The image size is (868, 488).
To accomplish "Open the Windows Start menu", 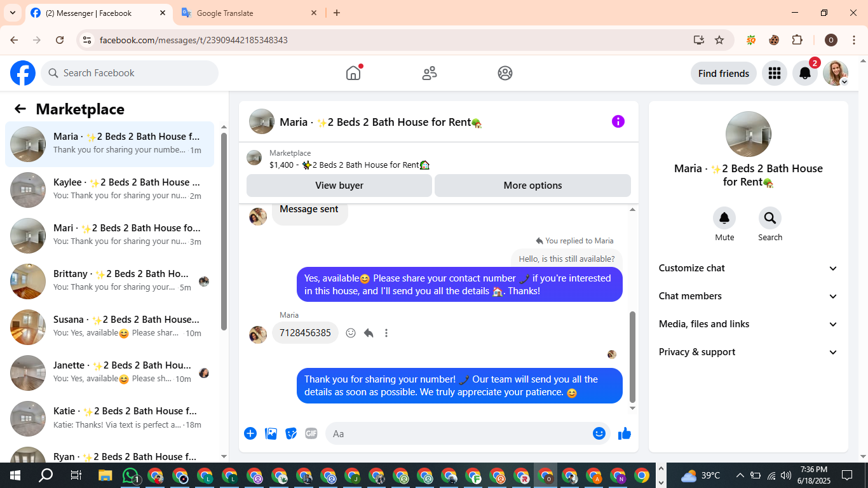I will tap(15, 475).
